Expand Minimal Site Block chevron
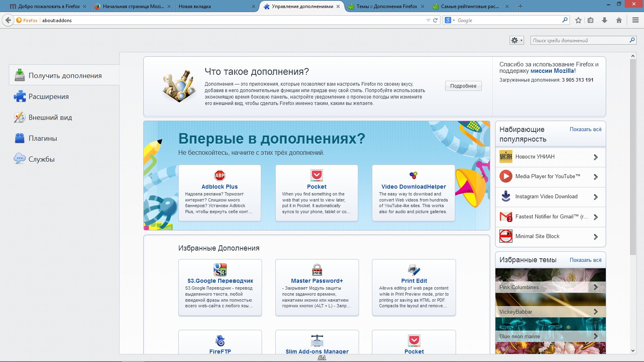The height and width of the screenshot is (362, 644). pos(596,237)
